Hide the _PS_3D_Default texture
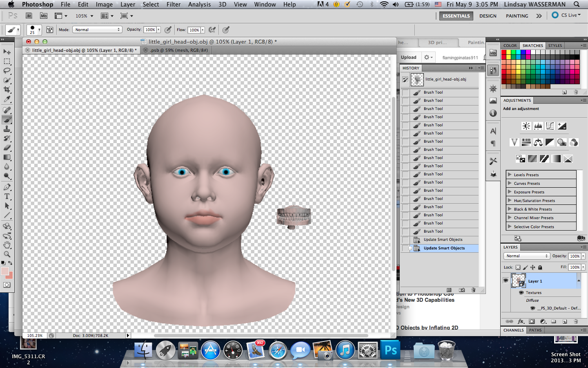The height and width of the screenshot is (368, 588). coord(532,308)
